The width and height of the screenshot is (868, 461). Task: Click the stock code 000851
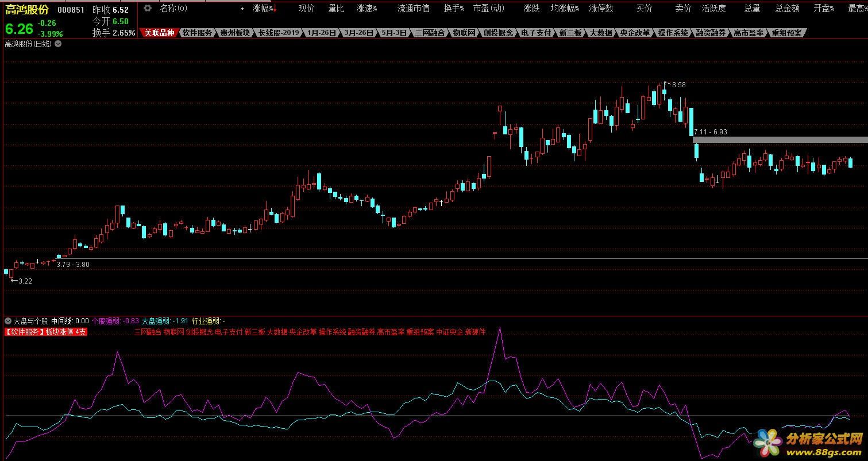pyautogui.click(x=71, y=10)
